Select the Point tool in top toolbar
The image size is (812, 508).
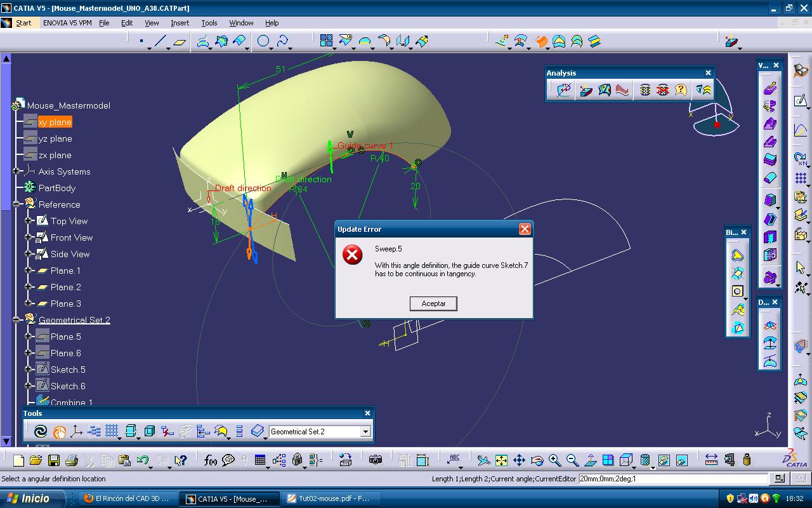point(142,42)
